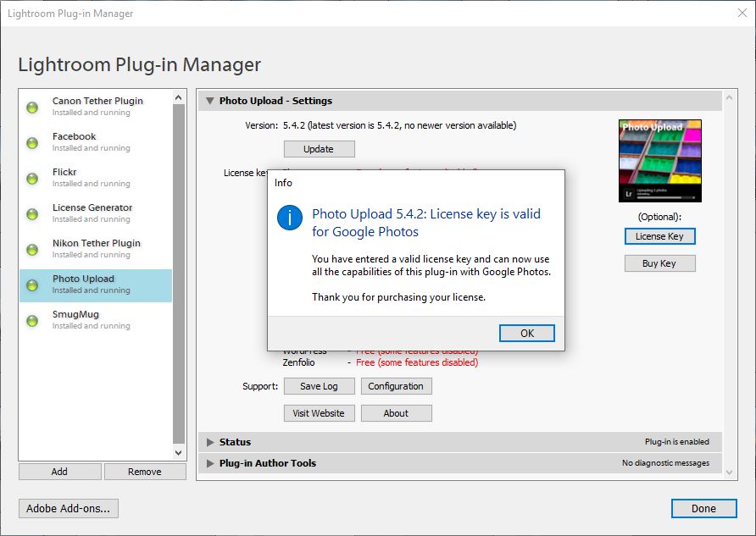Click the Photo Upload plugin thumbnail image
Screen dimensions: 756x536
659,160
